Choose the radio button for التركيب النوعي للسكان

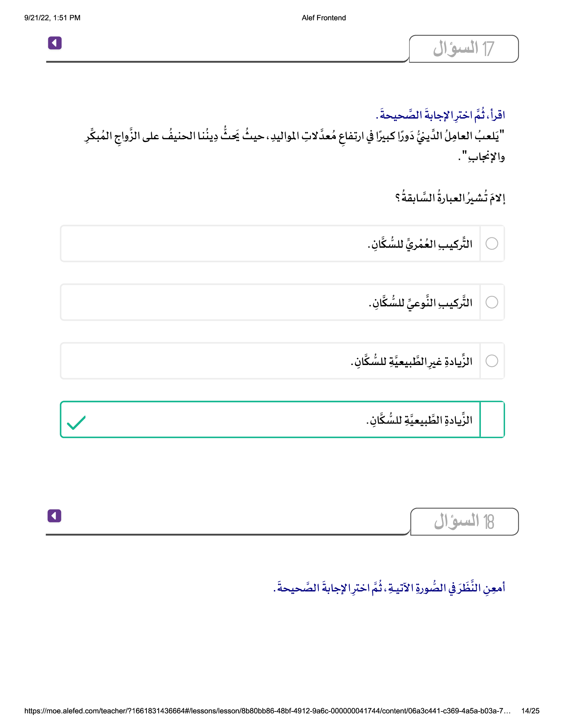point(491,302)
